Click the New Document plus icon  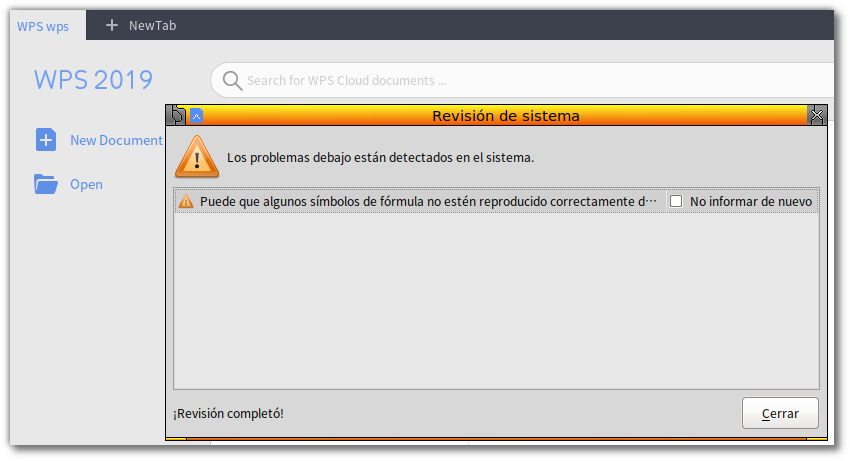(x=46, y=140)
